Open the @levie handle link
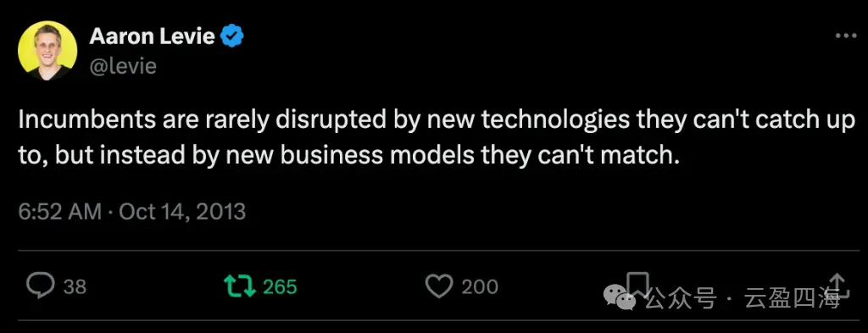 122,66
